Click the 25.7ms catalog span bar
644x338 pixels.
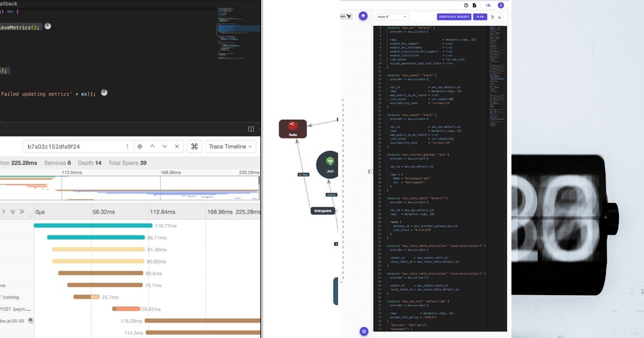(86, 297)
